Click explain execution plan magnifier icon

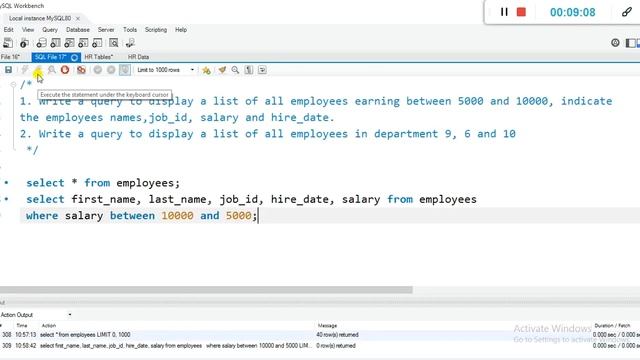coord(51,70)
